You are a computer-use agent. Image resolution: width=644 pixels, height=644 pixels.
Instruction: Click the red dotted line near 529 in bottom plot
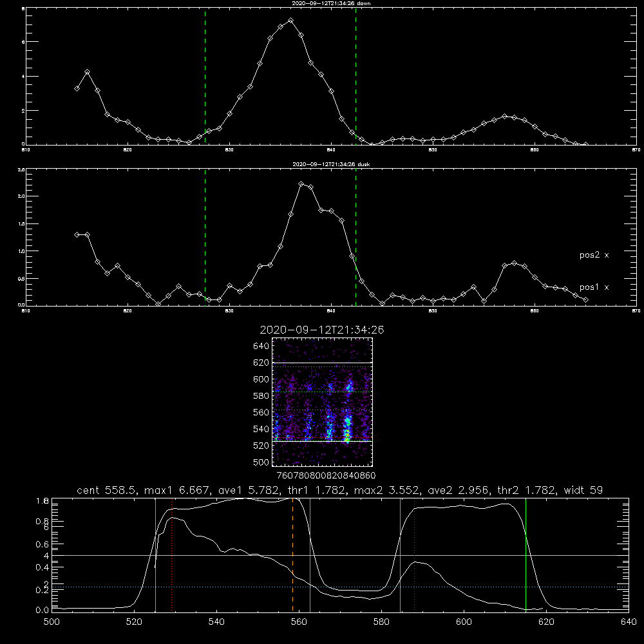(x=172, y=554)
